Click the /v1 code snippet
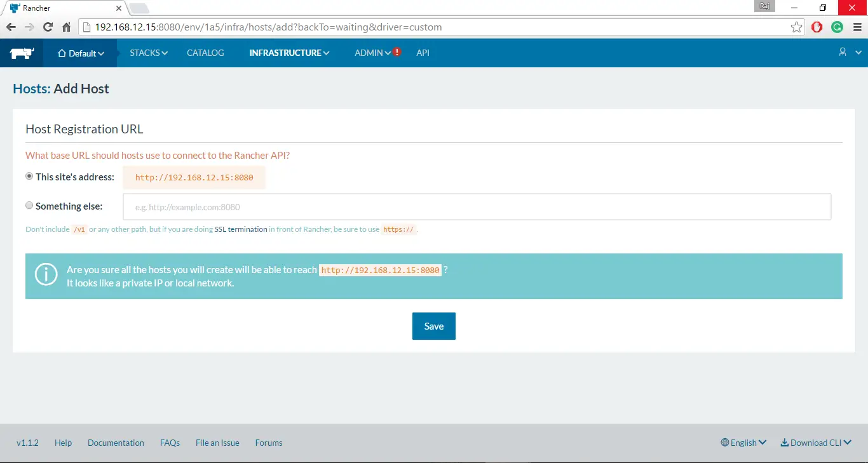This screenshot has height=463, width=868. [x=79, y=229]
